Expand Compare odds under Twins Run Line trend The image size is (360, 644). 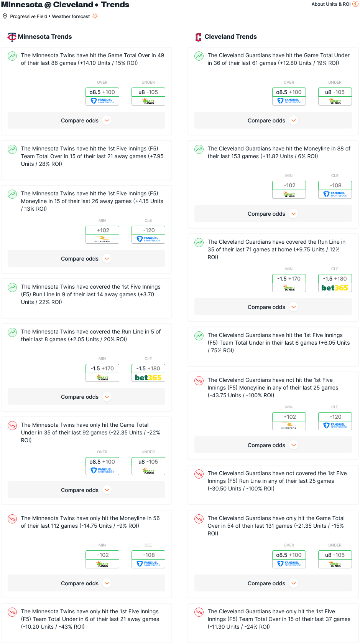[86, 397]
